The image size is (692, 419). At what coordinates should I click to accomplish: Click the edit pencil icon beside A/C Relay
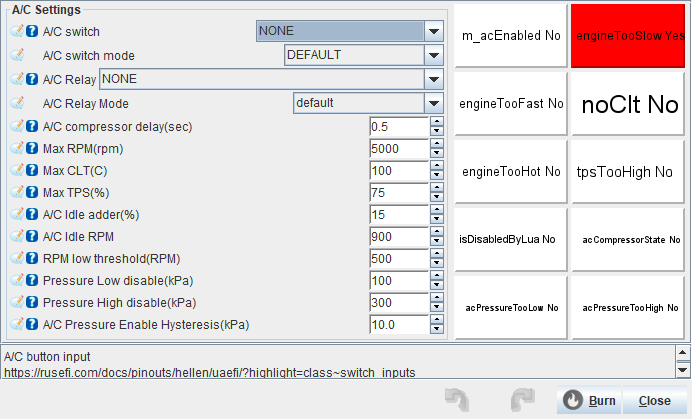coord(17,79)
